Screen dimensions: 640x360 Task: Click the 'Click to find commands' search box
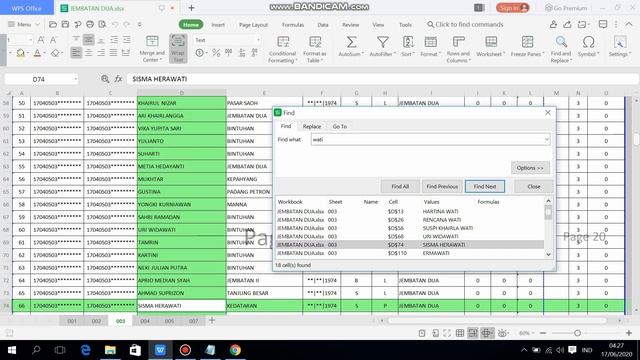pyautogui.click(x=465, y=24)
